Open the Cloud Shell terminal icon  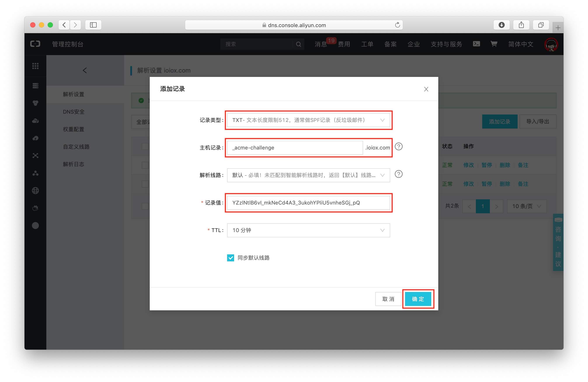(476, 44)
